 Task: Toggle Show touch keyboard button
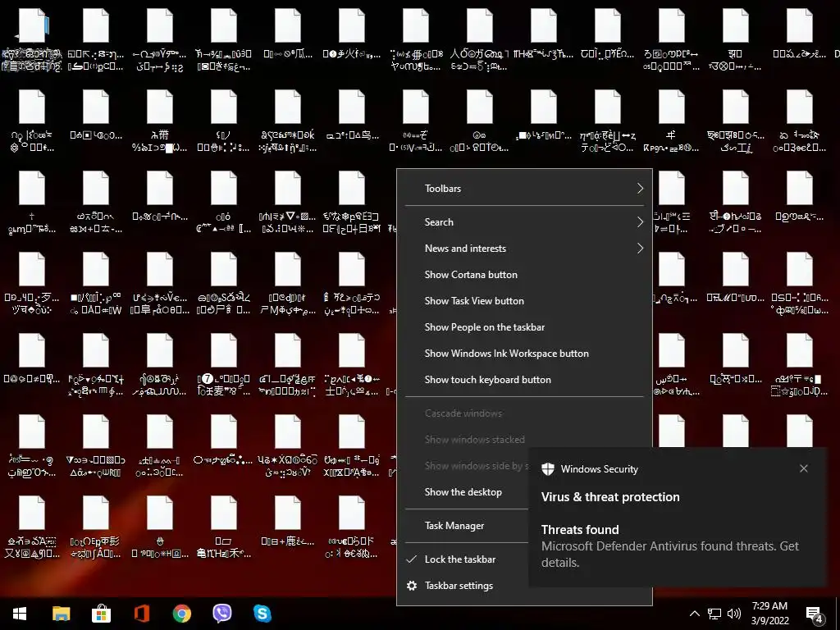(x=524, y=380)
